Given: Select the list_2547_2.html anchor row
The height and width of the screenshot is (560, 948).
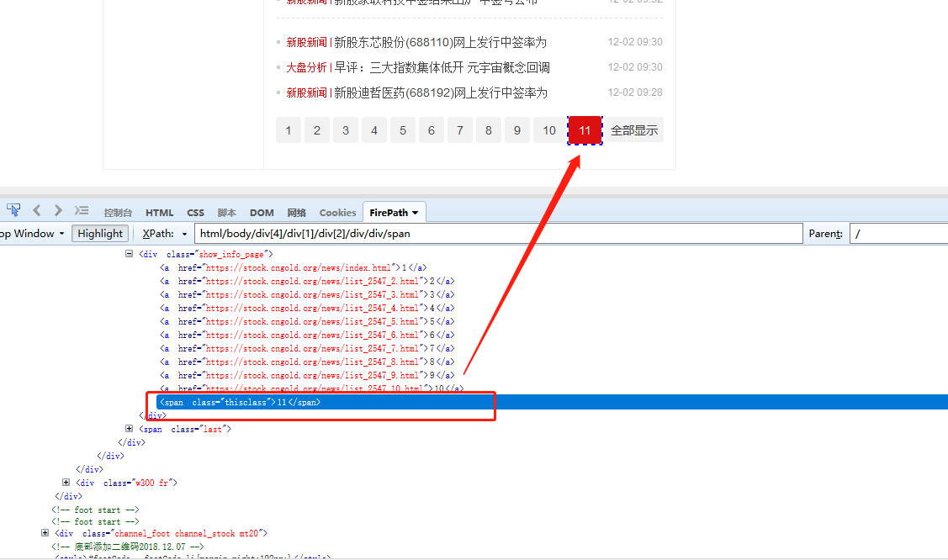Looking at the screenshot, I should [307, 281].
